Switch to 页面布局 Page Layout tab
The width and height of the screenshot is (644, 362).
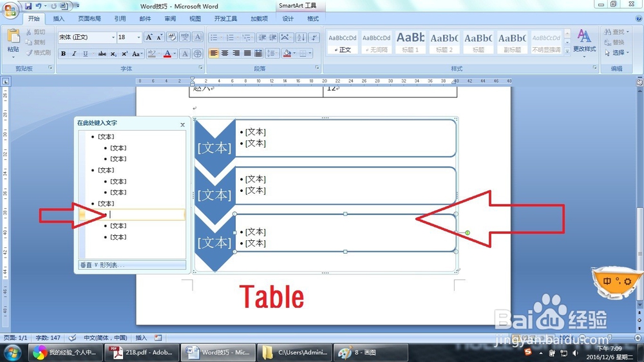pyautogui.click(x=89, y=19)
